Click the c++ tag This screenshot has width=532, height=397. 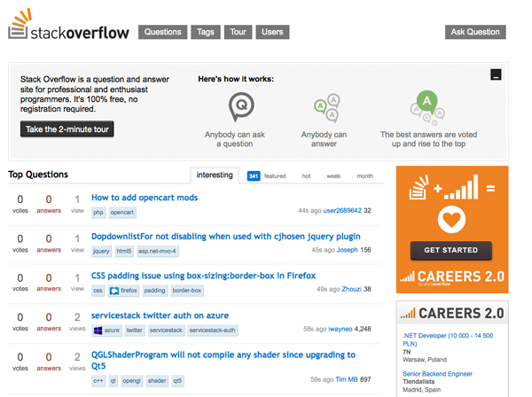[98, 381]
